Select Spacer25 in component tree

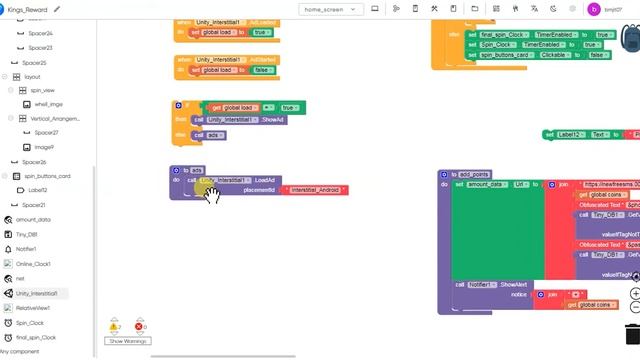[34, 63]
